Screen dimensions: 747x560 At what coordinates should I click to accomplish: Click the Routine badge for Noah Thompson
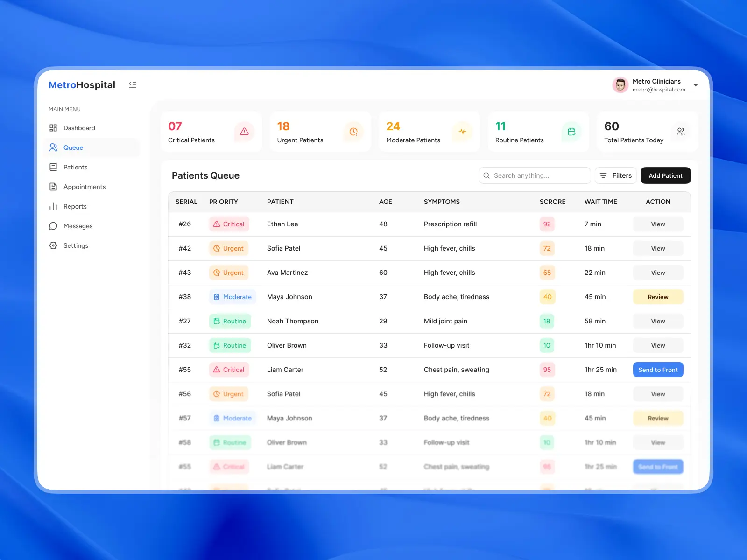tap(230, 321)
